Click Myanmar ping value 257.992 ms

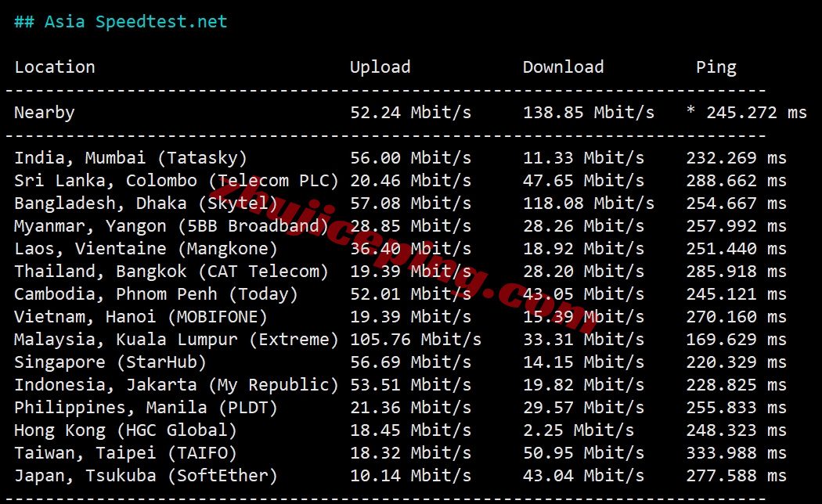737,226
